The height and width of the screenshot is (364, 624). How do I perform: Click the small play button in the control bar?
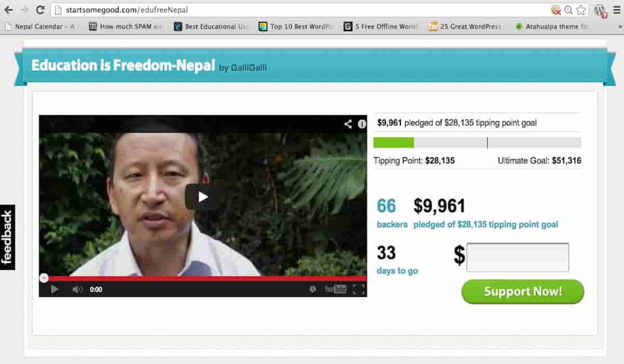(x=55, y=289)
